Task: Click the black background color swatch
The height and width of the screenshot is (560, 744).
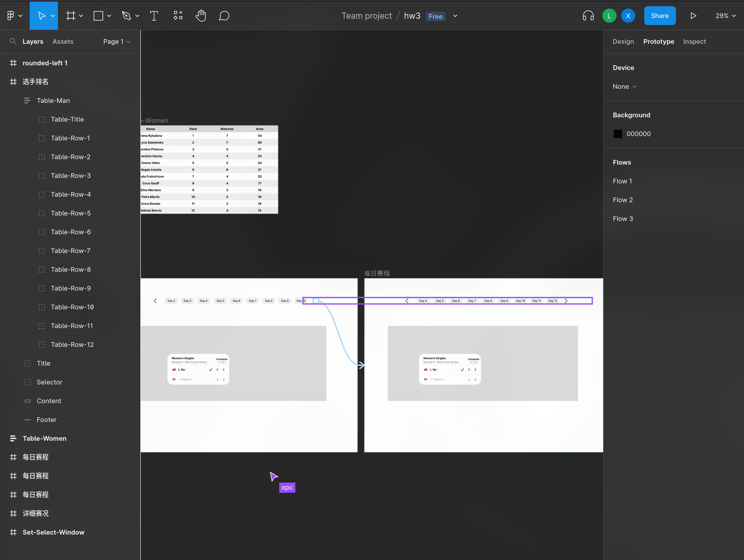Action: (x=618, y=134)
